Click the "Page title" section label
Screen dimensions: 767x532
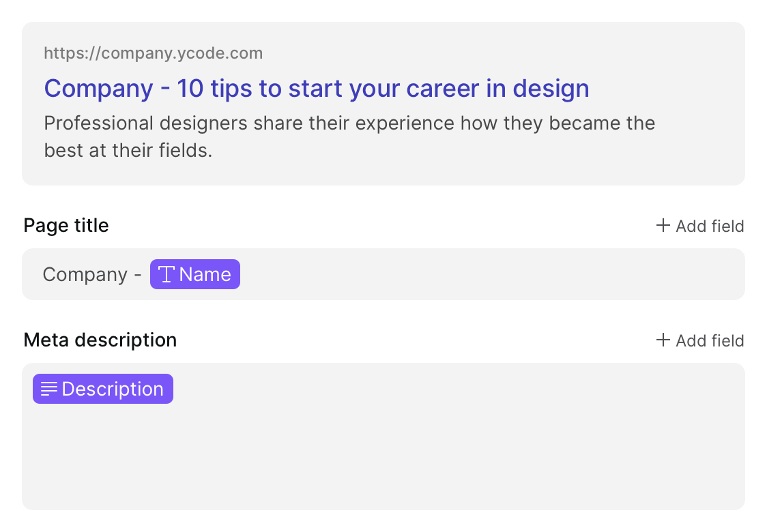click(66, 225)
